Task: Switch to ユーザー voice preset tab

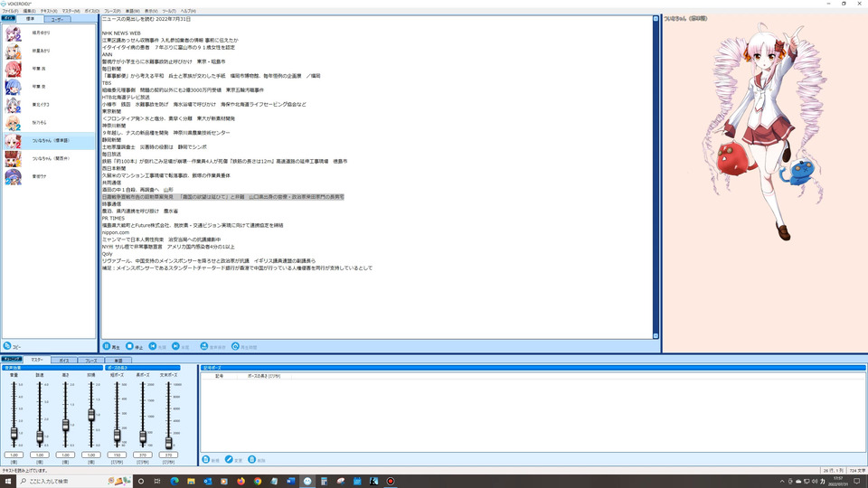Action: tap(58, 19)
